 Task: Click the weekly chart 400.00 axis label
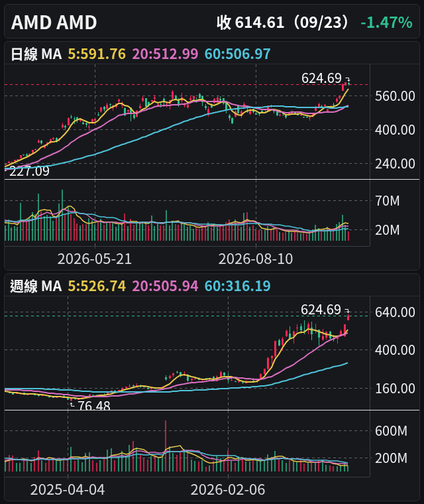(395, 350)
